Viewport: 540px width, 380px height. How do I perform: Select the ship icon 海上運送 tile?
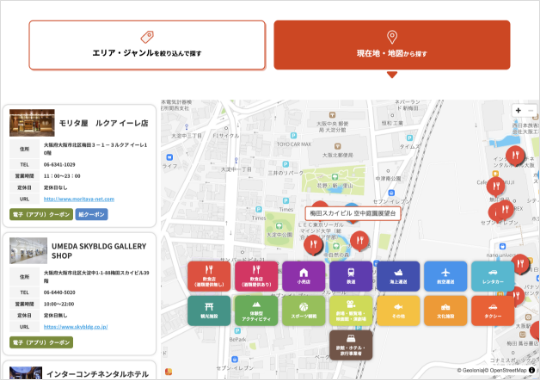tap(398, 276)
